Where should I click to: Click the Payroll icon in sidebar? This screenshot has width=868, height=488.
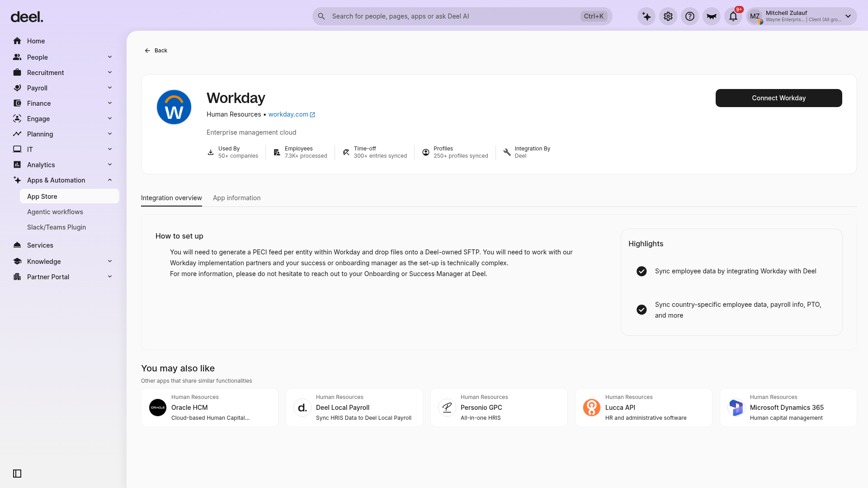pos(17,88)
